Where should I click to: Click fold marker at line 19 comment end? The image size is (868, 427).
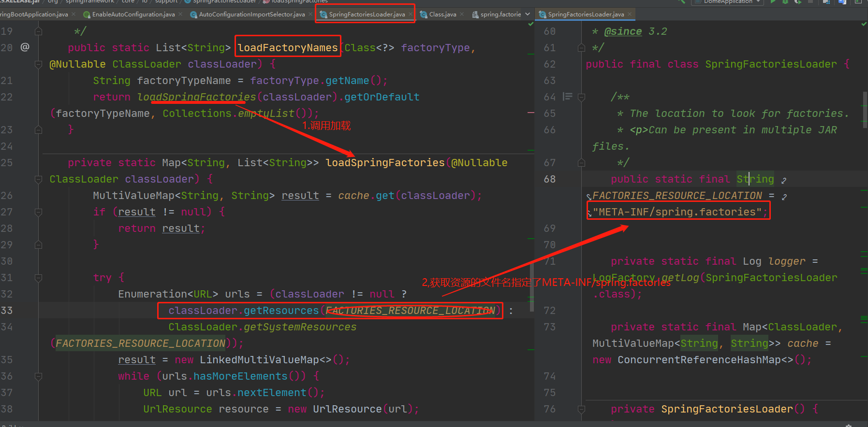point(39,31)
